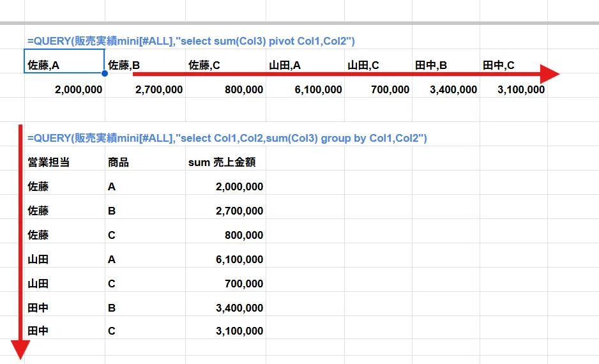Select the group by QUERY formula text cell
The image size is (599, 364).
pyautogui.click(x=227, y=139)
